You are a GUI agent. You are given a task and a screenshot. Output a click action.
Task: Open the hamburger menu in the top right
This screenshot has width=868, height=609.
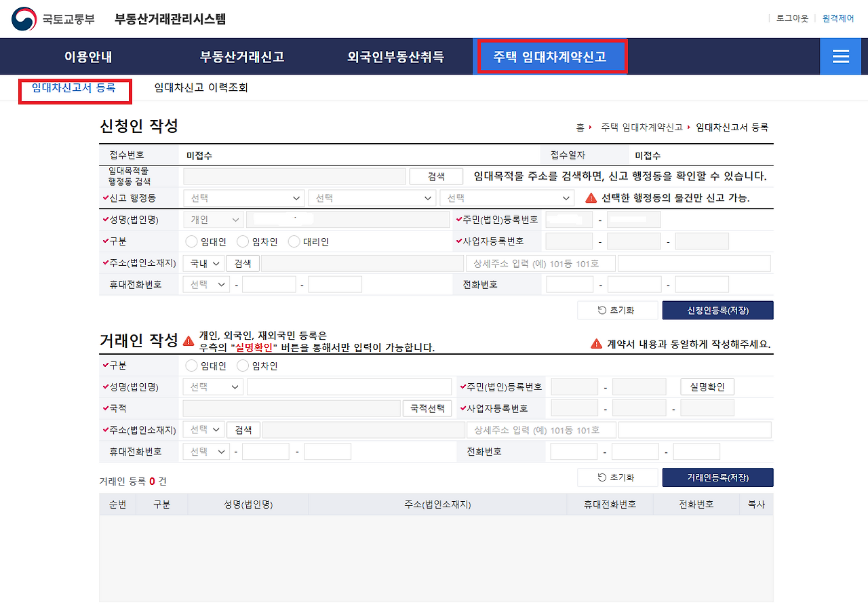(841, 56)
